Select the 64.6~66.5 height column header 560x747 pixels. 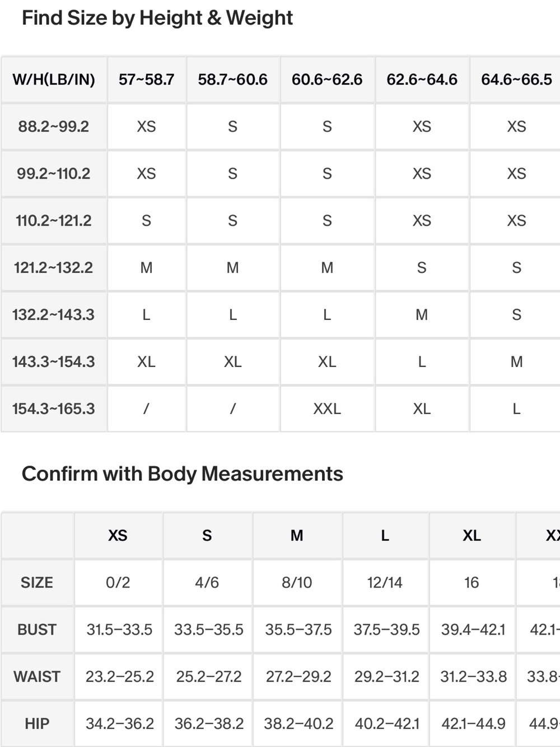tap(516, 80)
